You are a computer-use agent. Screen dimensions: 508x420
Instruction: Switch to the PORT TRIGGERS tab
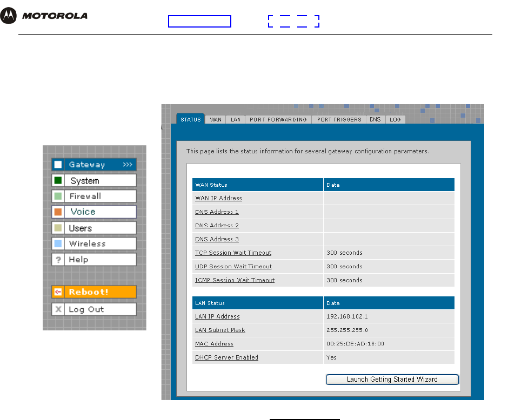(x=339, y=119)
